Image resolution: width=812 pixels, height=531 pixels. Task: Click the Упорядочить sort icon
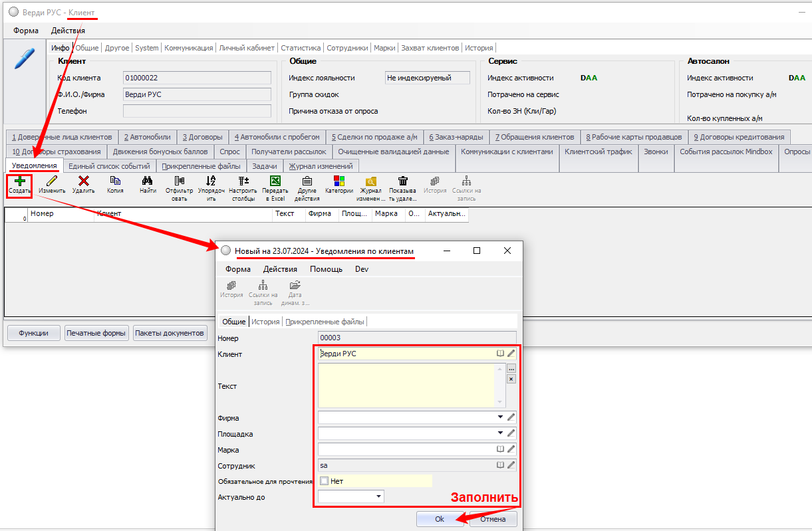click(x=211, y=181)
